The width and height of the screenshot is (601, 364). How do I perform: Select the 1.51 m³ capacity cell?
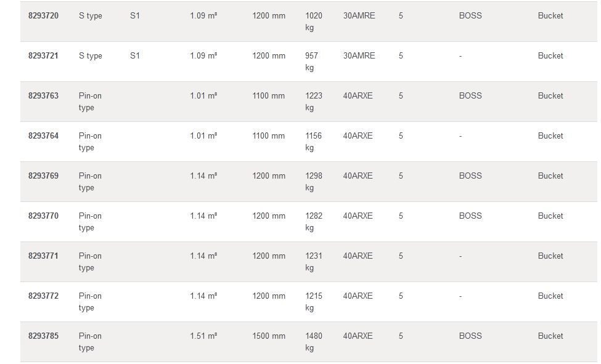coord(203,336)
